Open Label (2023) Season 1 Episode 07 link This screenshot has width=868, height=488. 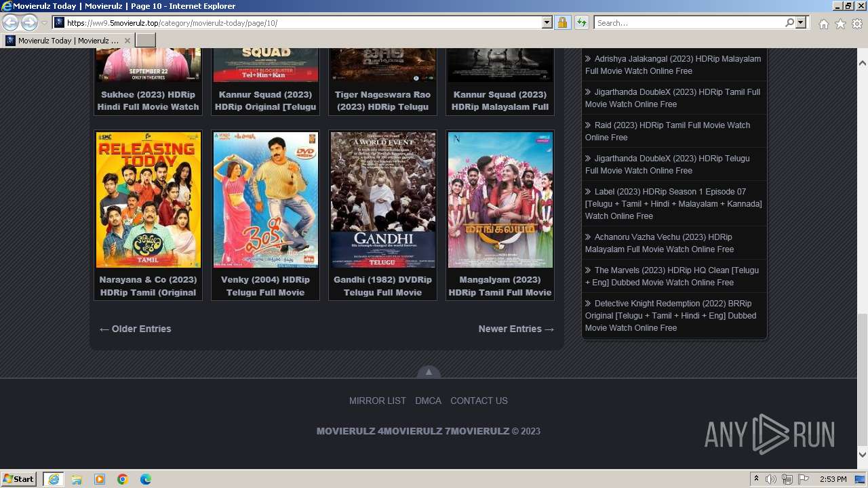click(x=673, y=203)
